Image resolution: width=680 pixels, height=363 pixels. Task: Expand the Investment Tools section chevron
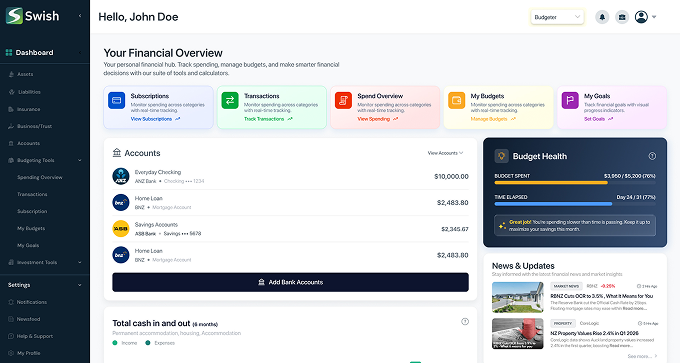[80, 262]
